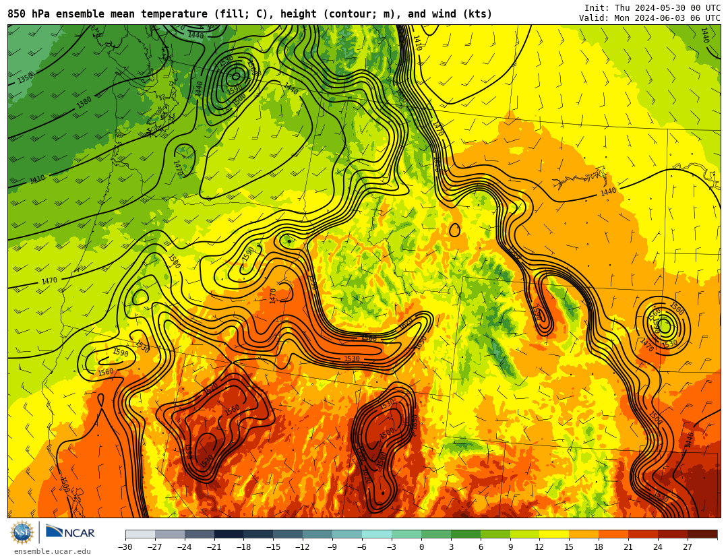Click the -12 colorbar tick label
The image size is (728, 560).
[303, 547]
